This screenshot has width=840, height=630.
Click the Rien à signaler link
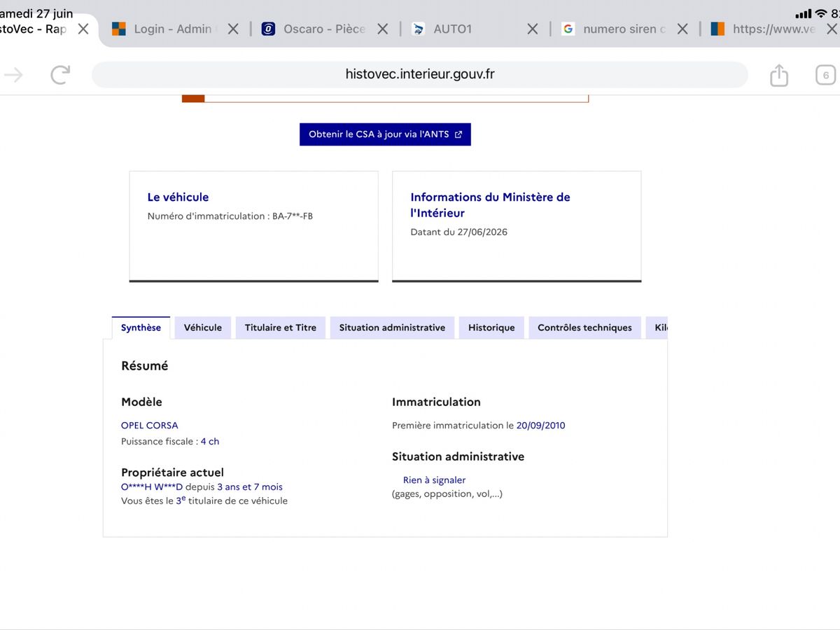434,480
